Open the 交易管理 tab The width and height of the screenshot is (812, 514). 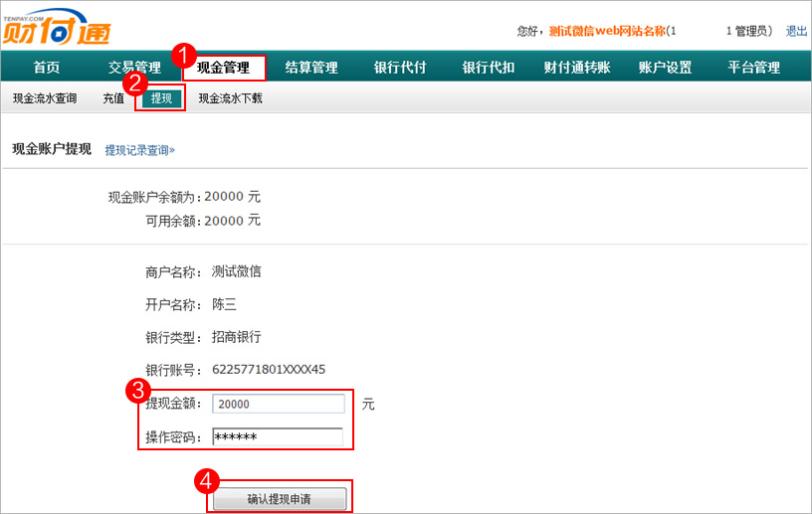tap(134, 68)
